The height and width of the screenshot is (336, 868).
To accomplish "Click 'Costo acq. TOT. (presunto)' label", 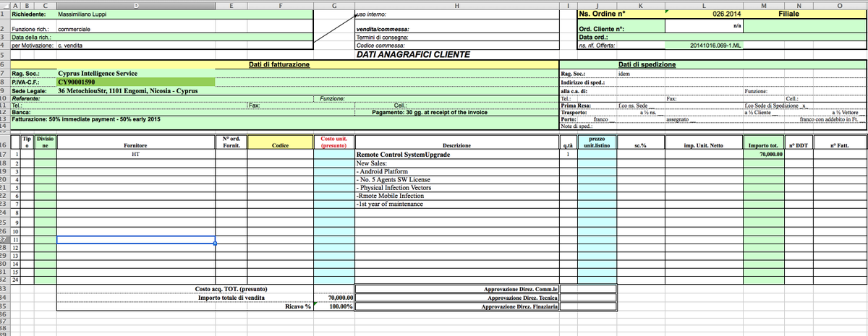I will pyautogui.click(x=231, y=289).
